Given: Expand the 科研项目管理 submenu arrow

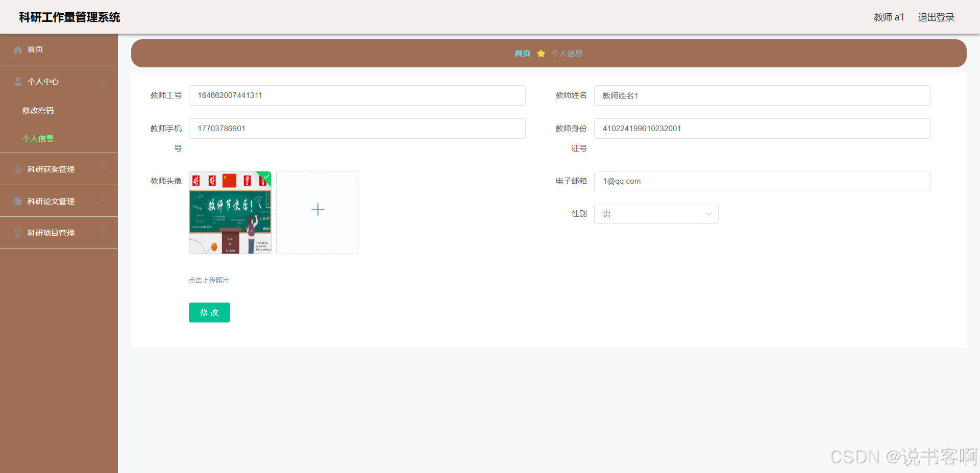Looking at the screenshot, I should [x=104, y=233].
